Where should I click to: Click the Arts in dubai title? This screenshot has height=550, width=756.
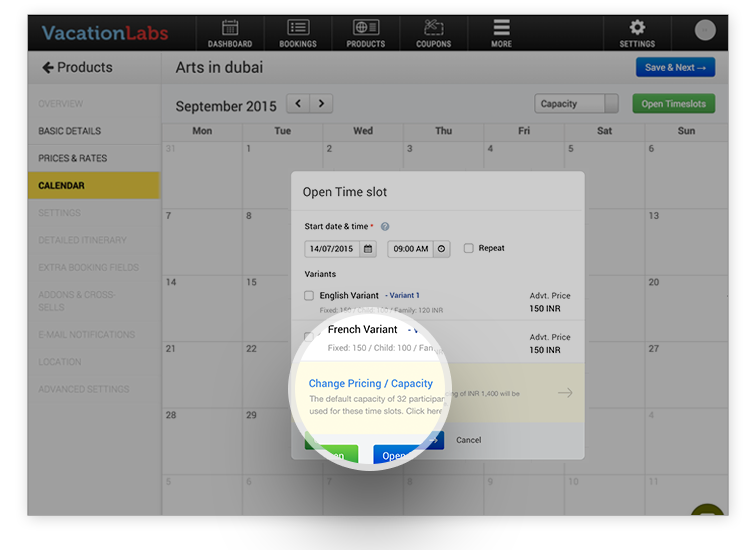[x=219, y=67]
